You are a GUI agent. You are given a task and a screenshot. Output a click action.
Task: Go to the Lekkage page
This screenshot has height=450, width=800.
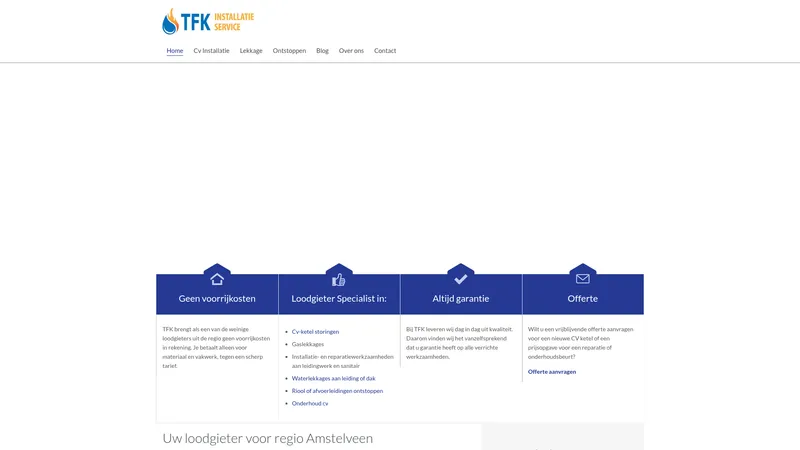point(251,51)
